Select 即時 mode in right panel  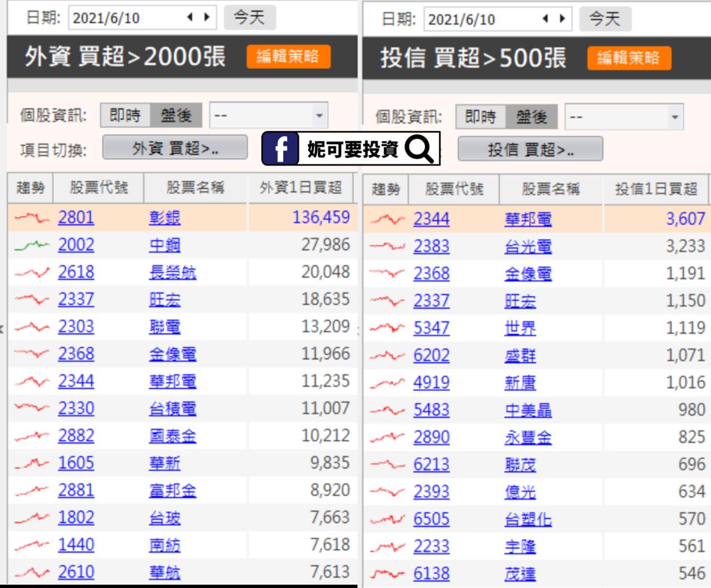coord(481,117)
